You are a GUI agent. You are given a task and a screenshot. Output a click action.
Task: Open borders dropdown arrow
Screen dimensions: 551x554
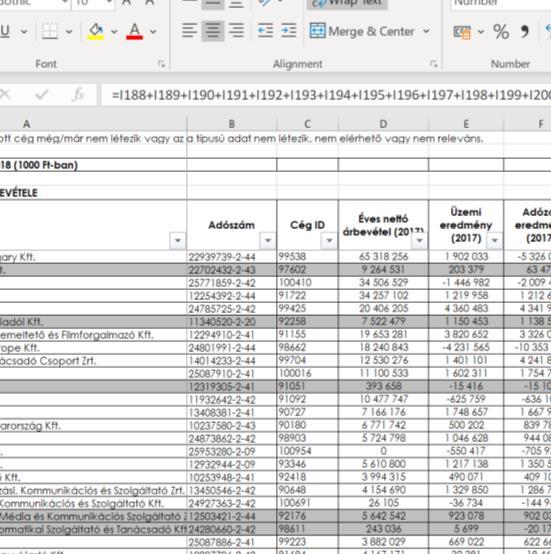[x=69, y=31]
